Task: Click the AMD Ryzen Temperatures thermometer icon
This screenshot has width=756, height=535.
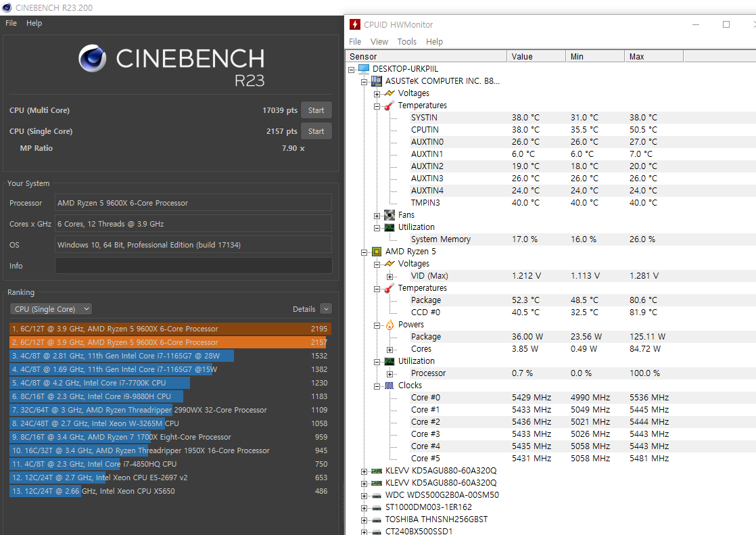Action: click(x=389, y=288)
